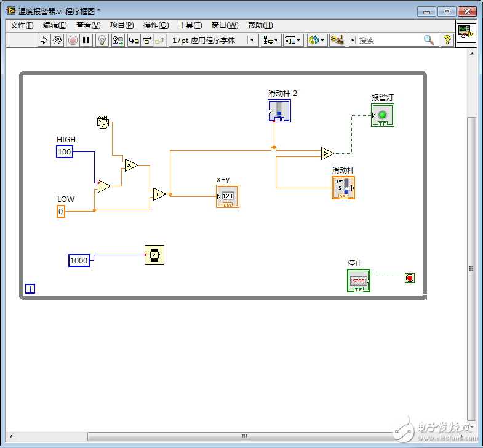Select the Wait (ms) watch node
The image size is (483, 448).
154,255
